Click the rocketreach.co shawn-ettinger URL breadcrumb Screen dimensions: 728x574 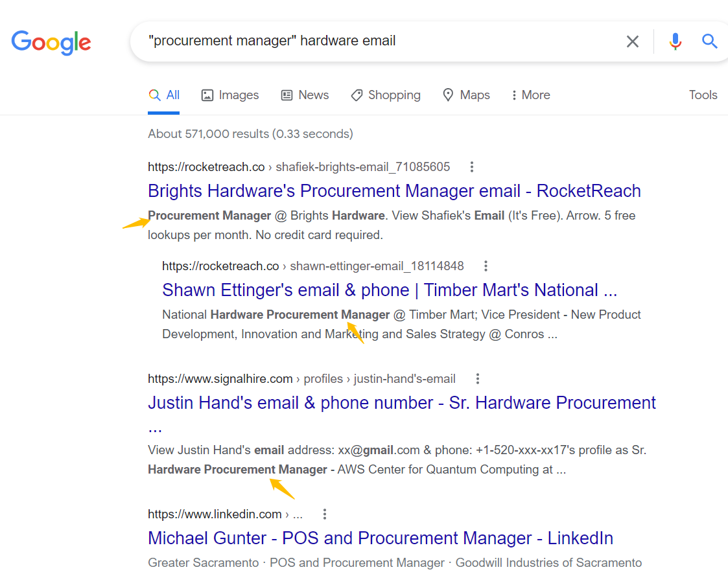pyautogui.click(x=313, y=266)
